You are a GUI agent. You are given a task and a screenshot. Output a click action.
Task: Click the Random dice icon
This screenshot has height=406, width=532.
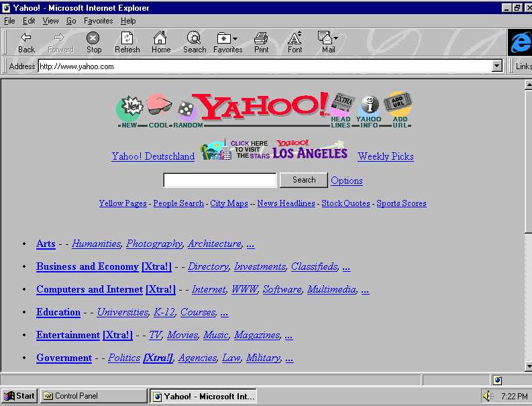click(187, 113)
